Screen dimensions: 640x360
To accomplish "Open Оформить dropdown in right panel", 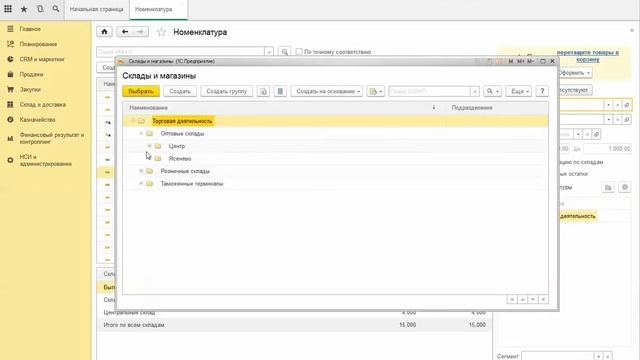I will tap(574, 73).
